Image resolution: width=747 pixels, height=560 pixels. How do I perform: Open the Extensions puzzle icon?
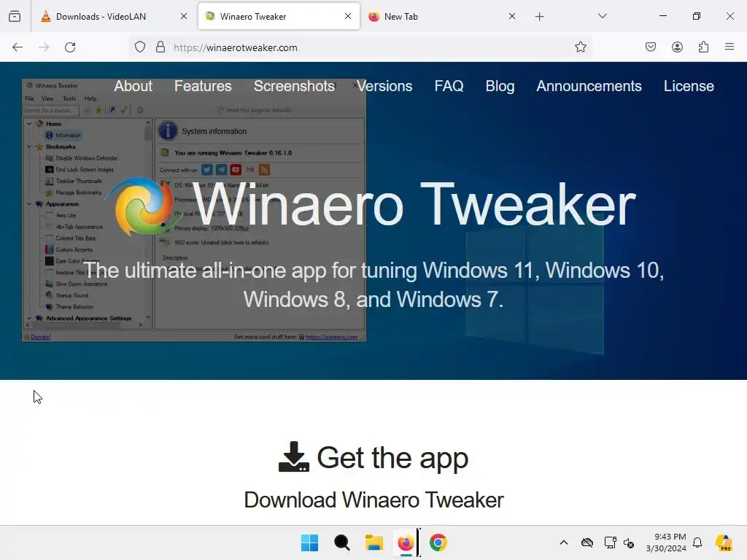click(x=703, y=47)
